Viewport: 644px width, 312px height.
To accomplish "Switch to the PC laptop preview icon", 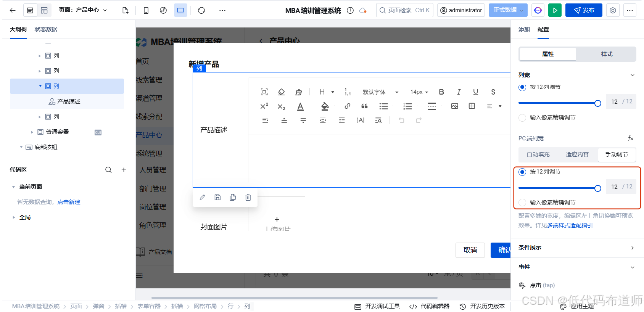I will click(180, 10).
